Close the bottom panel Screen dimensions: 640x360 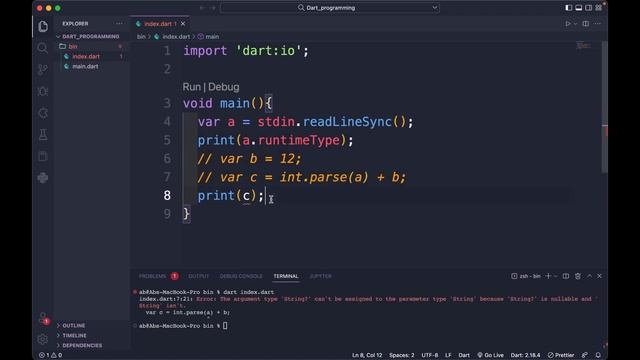pos(599,276)
